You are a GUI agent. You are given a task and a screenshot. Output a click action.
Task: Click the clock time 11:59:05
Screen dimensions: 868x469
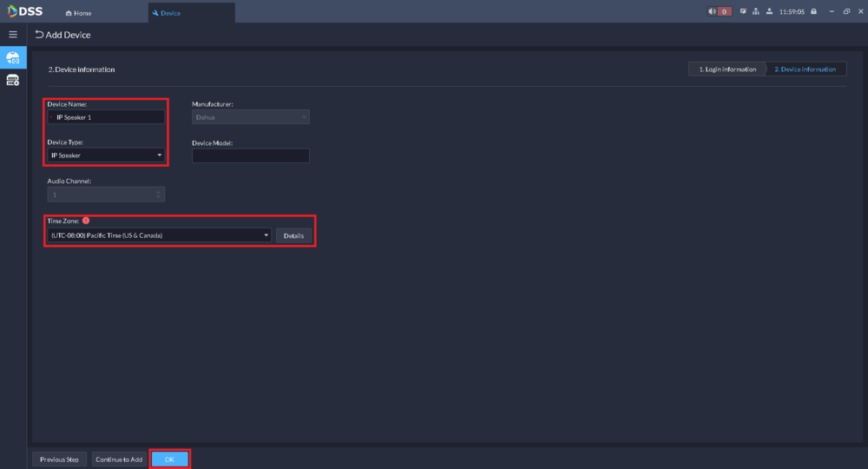point(792,11)
